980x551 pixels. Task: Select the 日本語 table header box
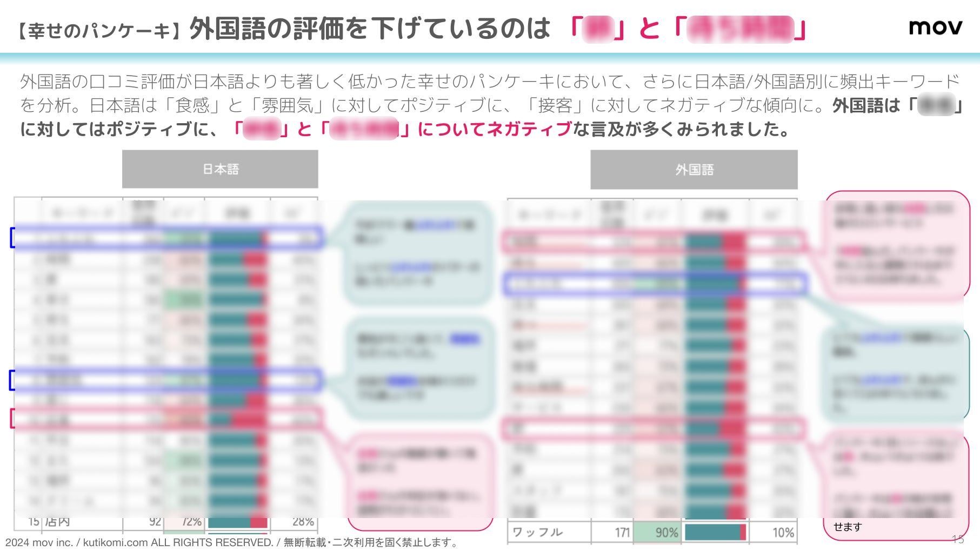tap(220, 169)
